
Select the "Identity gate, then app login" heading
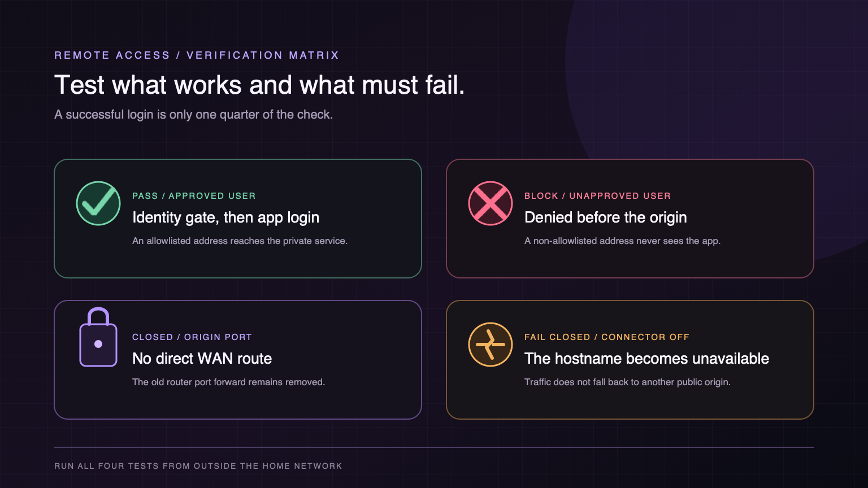225,217
